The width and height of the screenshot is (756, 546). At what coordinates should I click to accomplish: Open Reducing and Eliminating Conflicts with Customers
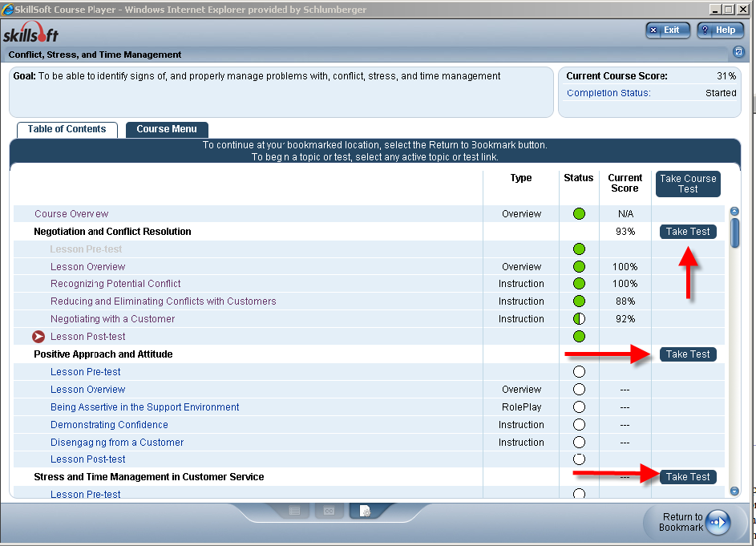click(x=164, y=301)
